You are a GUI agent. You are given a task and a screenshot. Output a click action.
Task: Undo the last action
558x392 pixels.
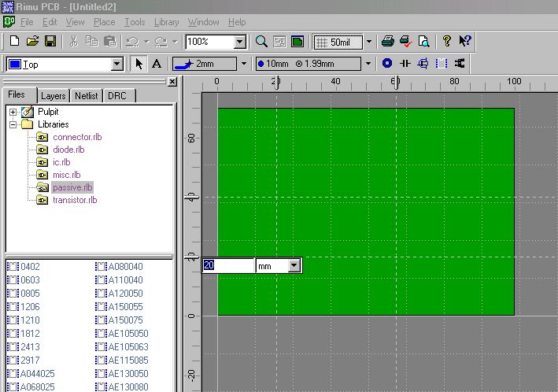[x=132, y=42]
